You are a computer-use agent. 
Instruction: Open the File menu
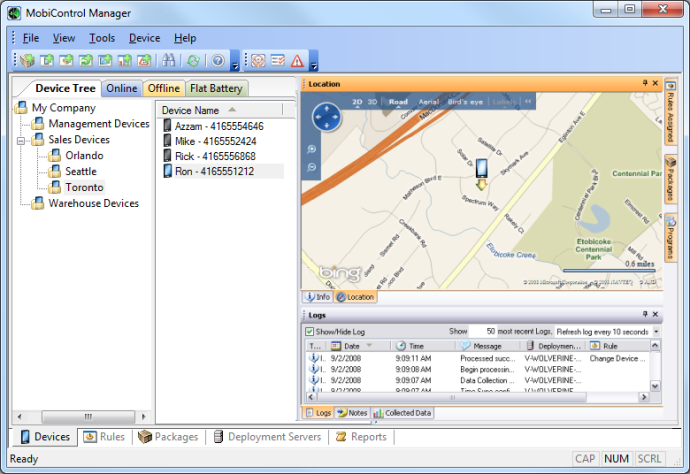click(x=31, y=38)
